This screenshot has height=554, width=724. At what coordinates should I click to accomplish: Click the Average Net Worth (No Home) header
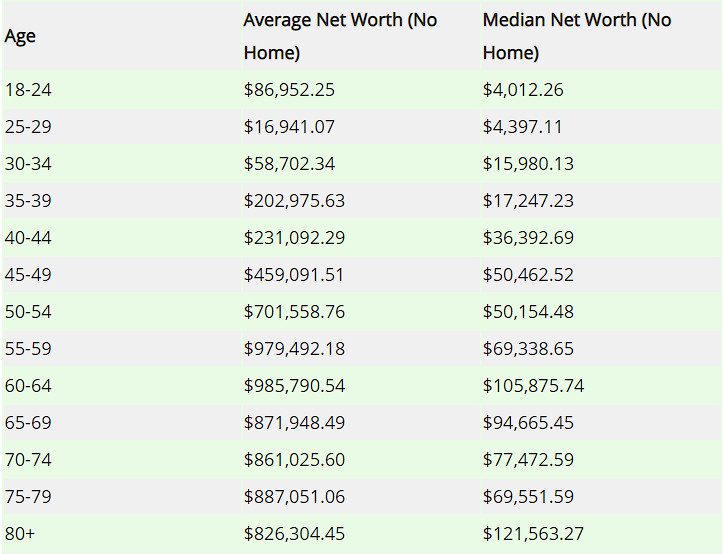(340, 36)
